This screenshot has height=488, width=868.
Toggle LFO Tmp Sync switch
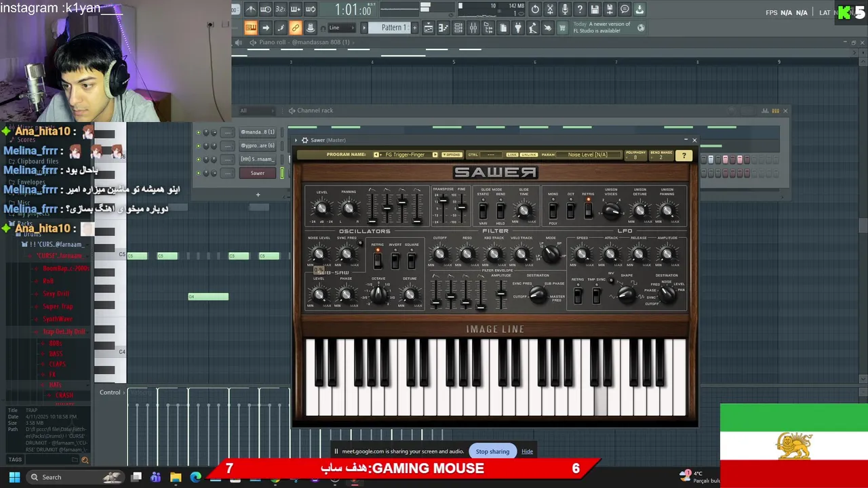(x=596, y=296)
